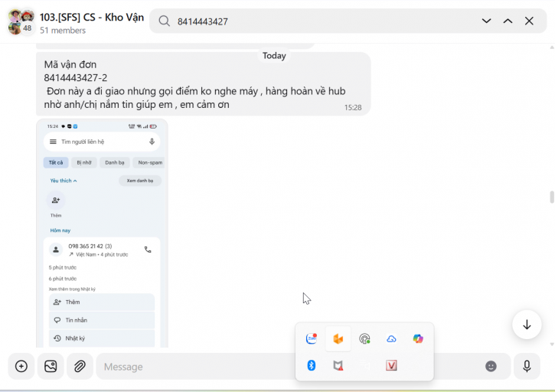Click the group name 103.[SFS] CS - Kho Vận
The width and height of the screenshot is (555, 392).
pos(92,17)
